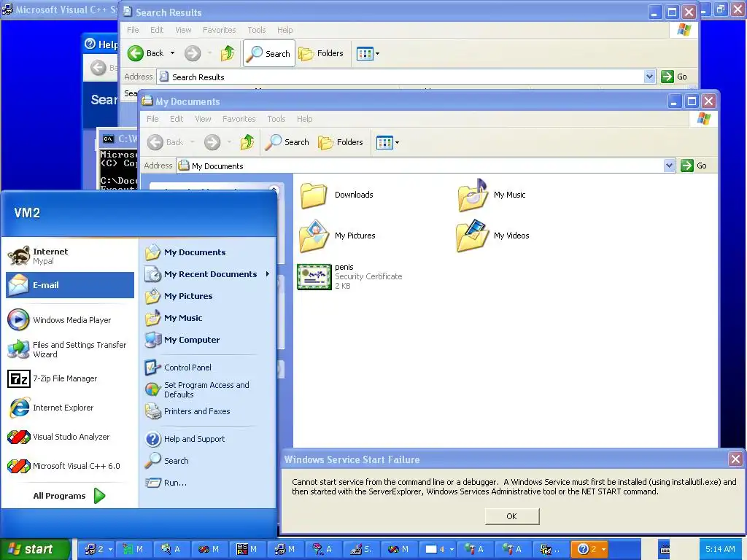Open the File menu in My Documents

point(152,119)
